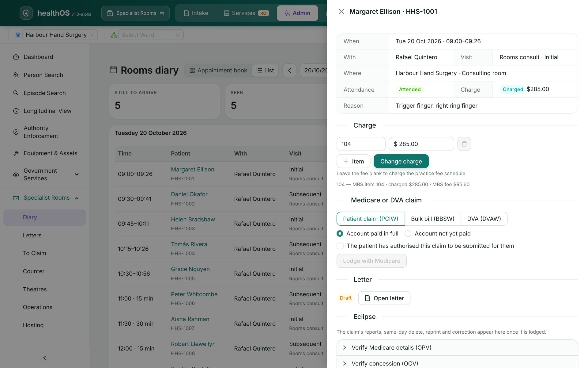
Task: Open the Admin tab
Action: tap(297, 13)
